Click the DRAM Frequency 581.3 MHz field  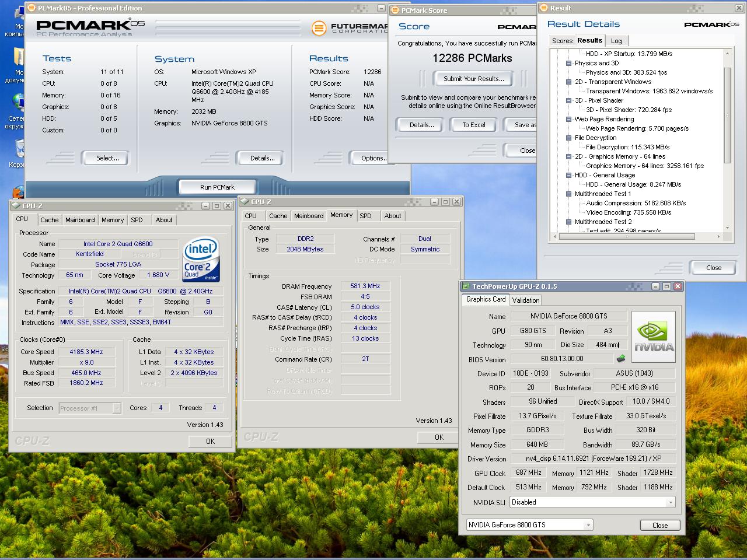[x=365, y=286]
